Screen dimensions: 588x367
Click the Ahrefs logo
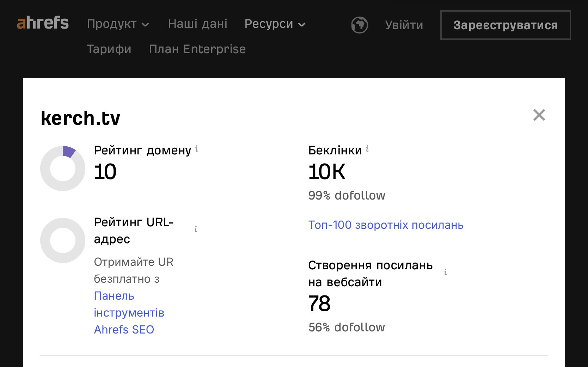click(43, 23)
